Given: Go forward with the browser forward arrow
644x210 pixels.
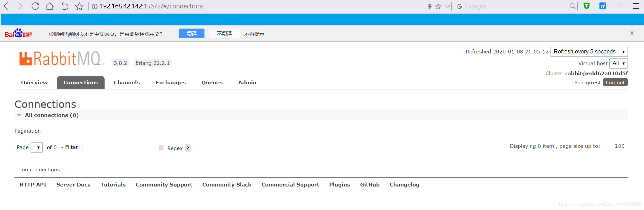Looking at the screenshot, I should point(20,6).
